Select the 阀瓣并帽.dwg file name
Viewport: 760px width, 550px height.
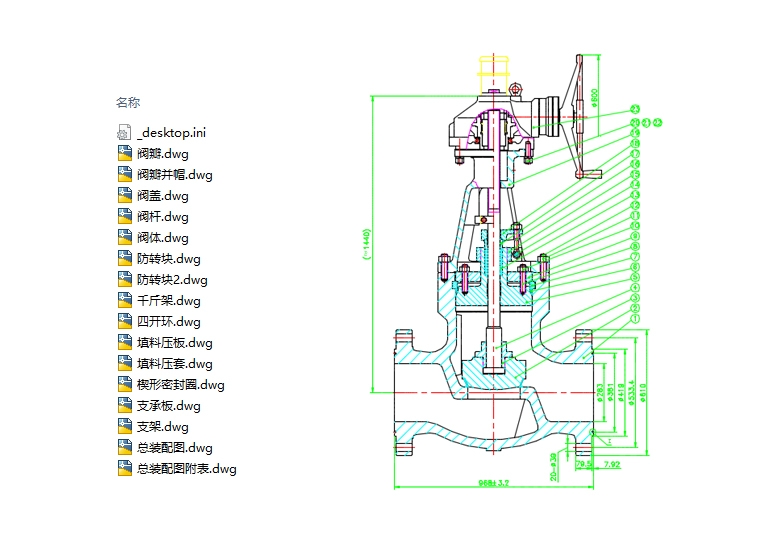click(x=174, y=175)
